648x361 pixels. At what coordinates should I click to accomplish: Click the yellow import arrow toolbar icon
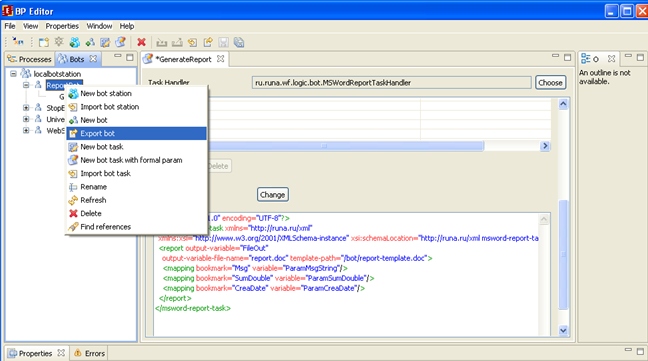click(x=193, y=42)
